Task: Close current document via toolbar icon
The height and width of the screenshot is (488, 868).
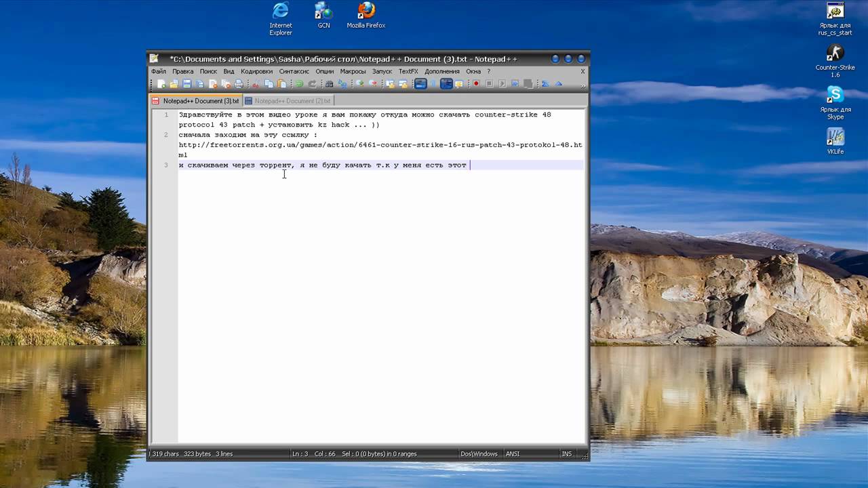Action: click(x=213, y=84)
